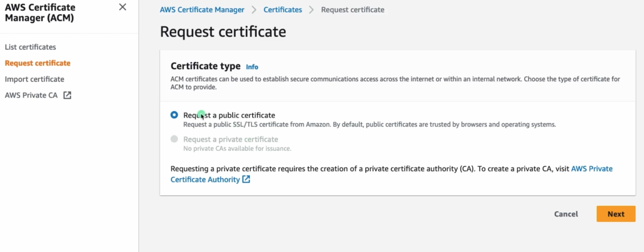Click the AWS Certificate Manager (ACM) sidebar title
The width and height of the screenshot is (644, 252).
coord(40,12)
